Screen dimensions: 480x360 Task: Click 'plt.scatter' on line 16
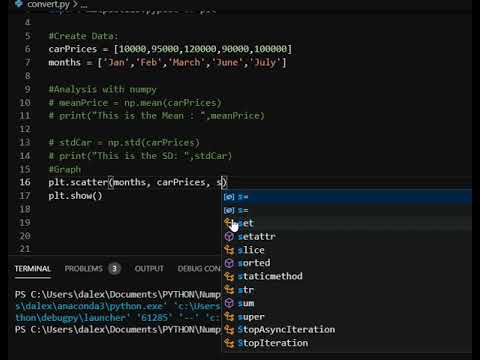78,182
